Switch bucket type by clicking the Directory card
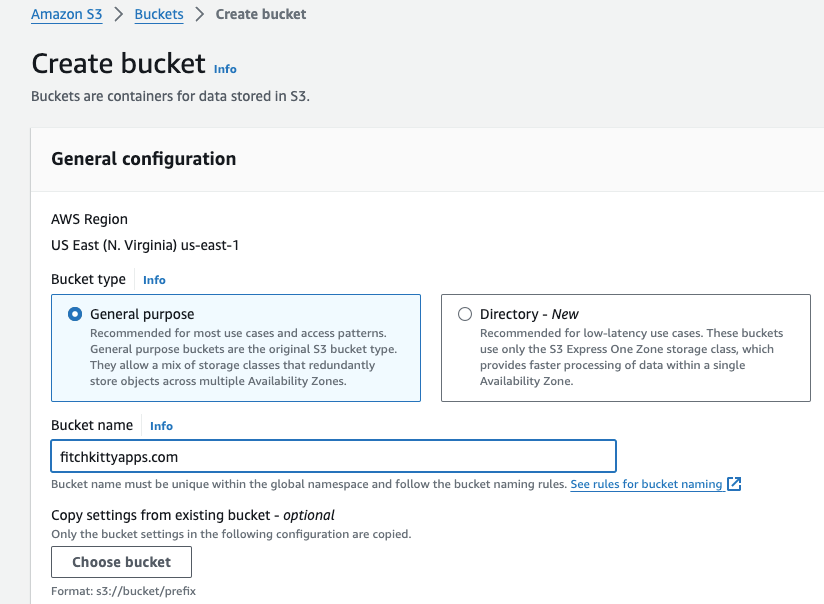This screenshot has width=824, height=604. (x=625, y=347)
